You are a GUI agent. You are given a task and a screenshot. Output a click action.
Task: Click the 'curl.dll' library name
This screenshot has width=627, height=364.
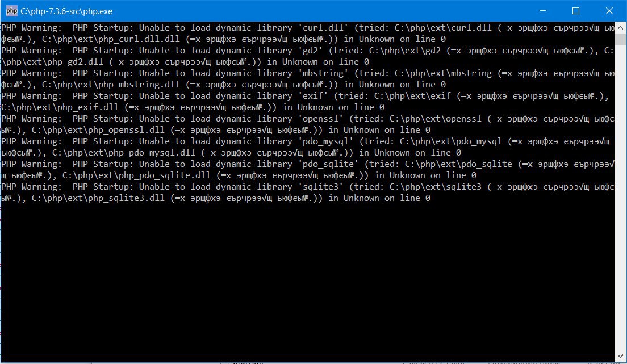323,28
